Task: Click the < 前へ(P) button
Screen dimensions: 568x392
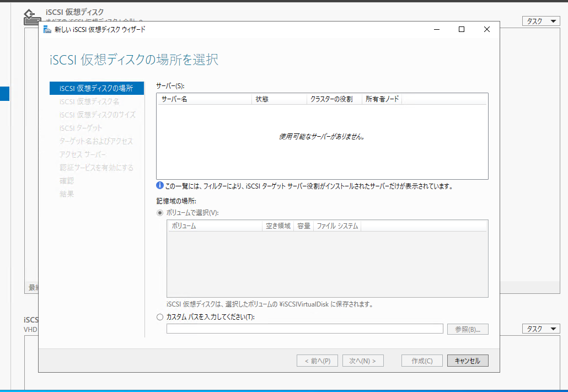Action: pyautogui.click(x=317, y=361)
